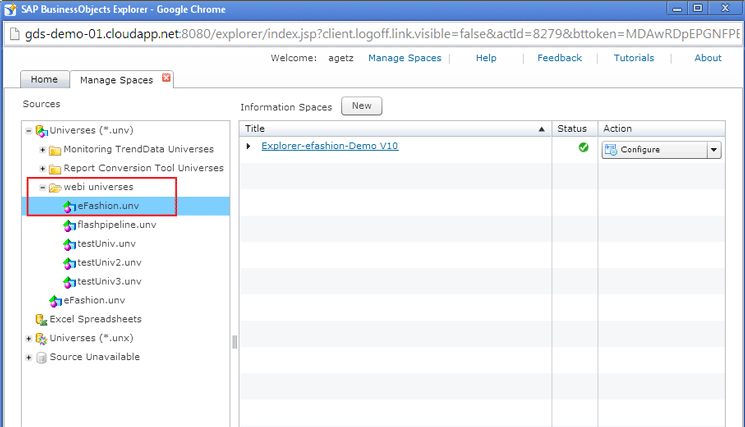Select the Universes (*.unx) label
Screen dimensions: 745x427
tap(92, 338)
